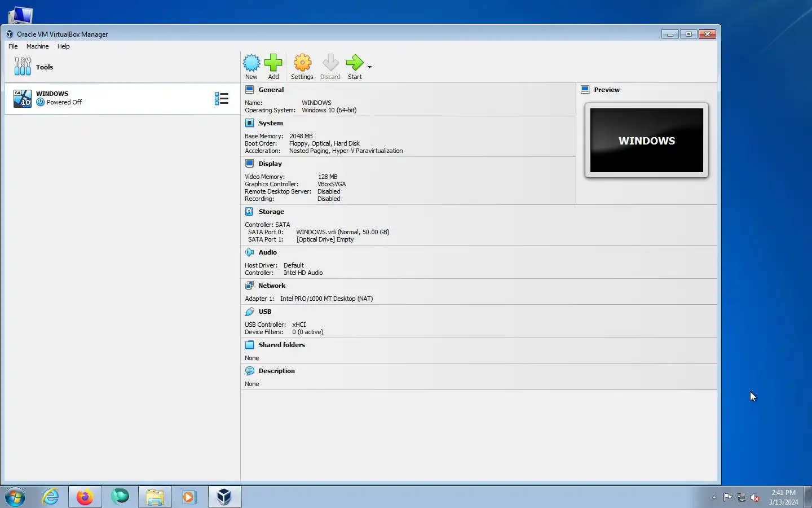Click the Windows Start orb

(x=15, y=497)
